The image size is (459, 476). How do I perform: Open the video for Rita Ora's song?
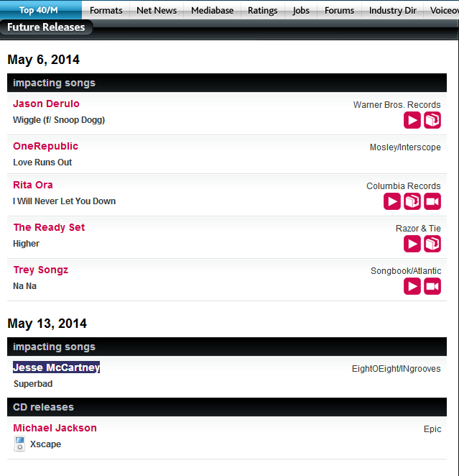[x=432, y=201]
